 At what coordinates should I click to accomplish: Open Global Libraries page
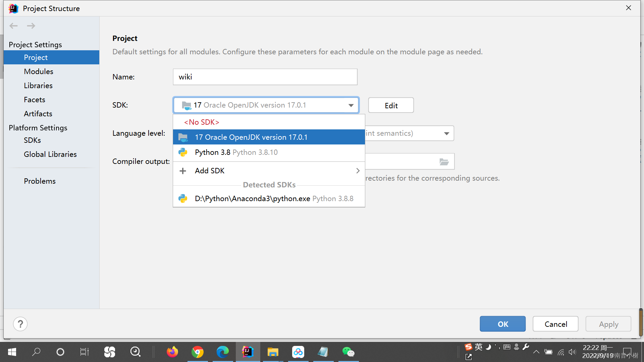[50, 154]
